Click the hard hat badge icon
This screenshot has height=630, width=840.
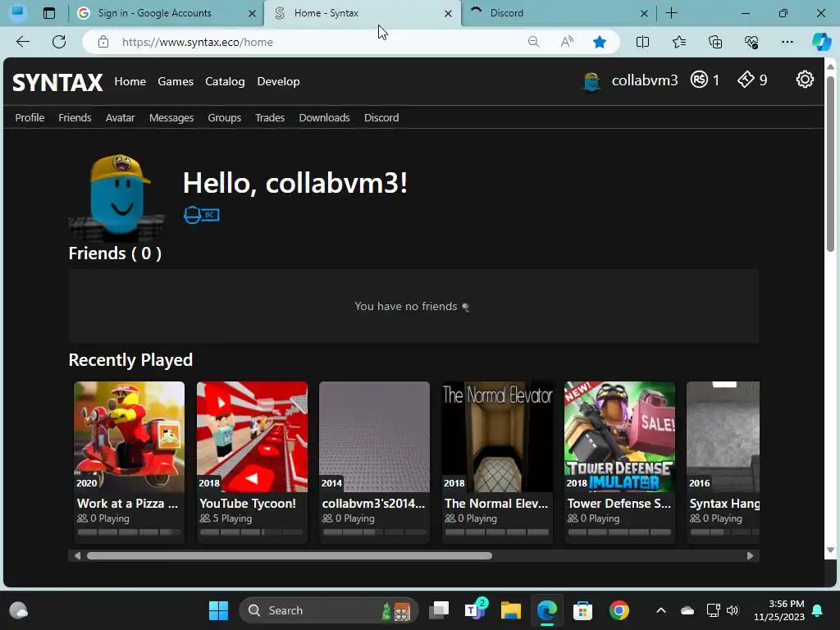coord(192,215)
